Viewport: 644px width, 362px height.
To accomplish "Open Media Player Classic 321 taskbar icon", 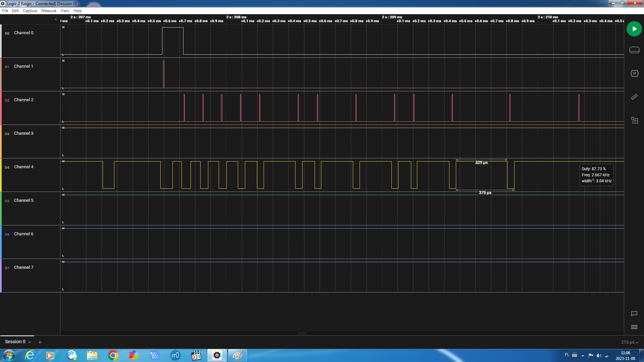I will 196,355.
